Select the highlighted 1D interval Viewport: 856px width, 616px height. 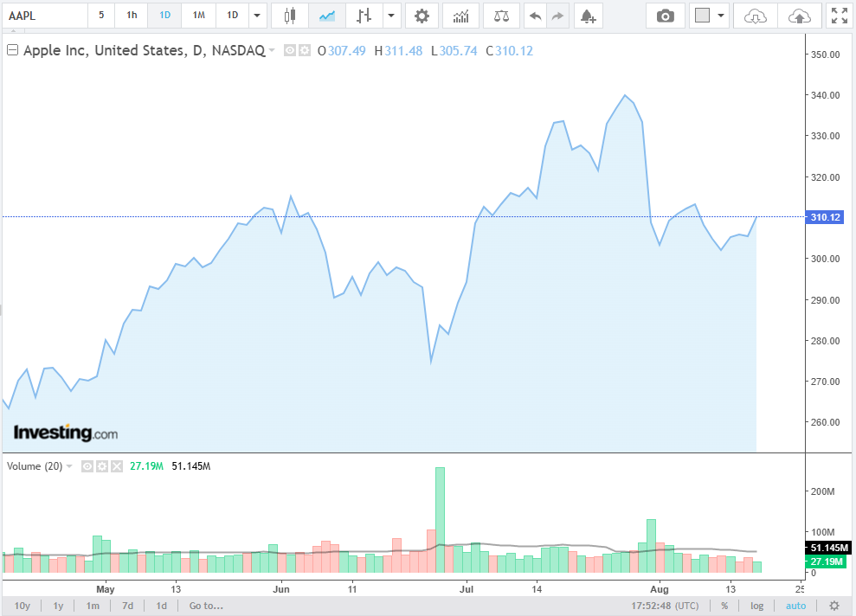click(164, 16)
